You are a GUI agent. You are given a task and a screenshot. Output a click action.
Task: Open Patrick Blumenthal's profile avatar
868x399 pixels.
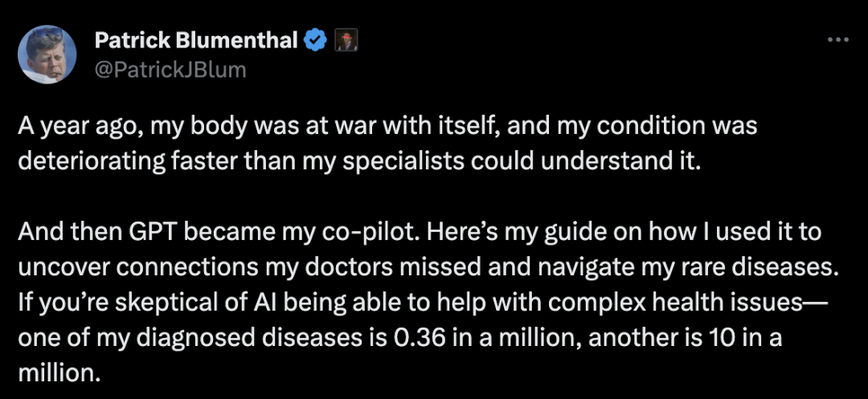click(47, 55)
